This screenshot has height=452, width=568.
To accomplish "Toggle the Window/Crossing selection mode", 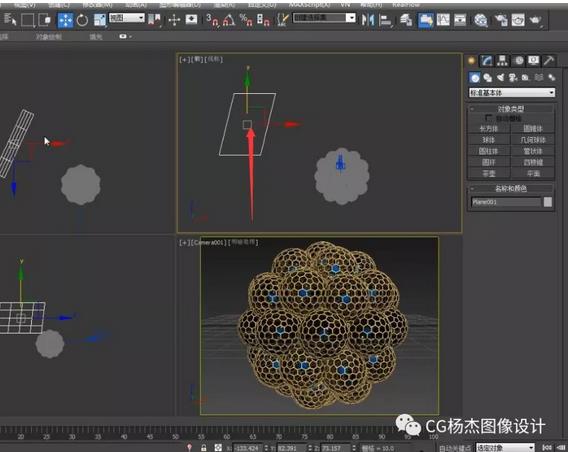I will click(45, 20).
